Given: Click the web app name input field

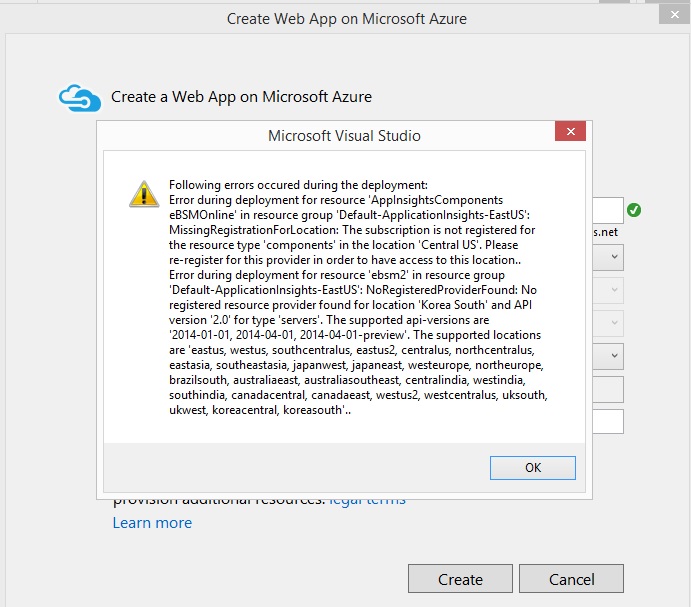Looking at the screenshot, I should coord(608,210).
